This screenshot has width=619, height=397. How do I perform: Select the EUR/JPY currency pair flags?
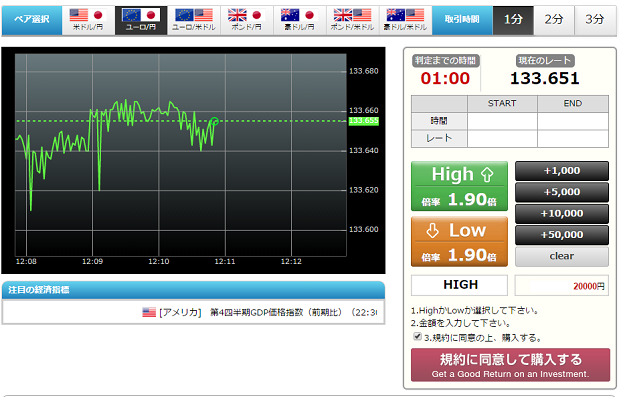pyautogui.click(x=141, y=15)
